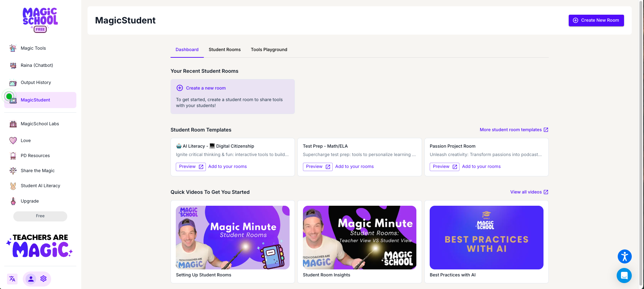Open the user profile icon
The image size is (644, 289).
click(31, 279)
